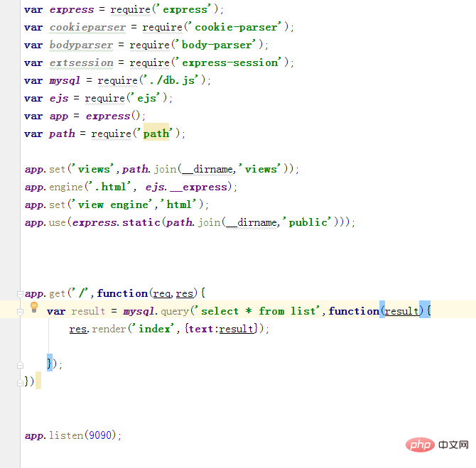Click the 'ejs' string in require
476x468 pixels.
pos(147,98)
